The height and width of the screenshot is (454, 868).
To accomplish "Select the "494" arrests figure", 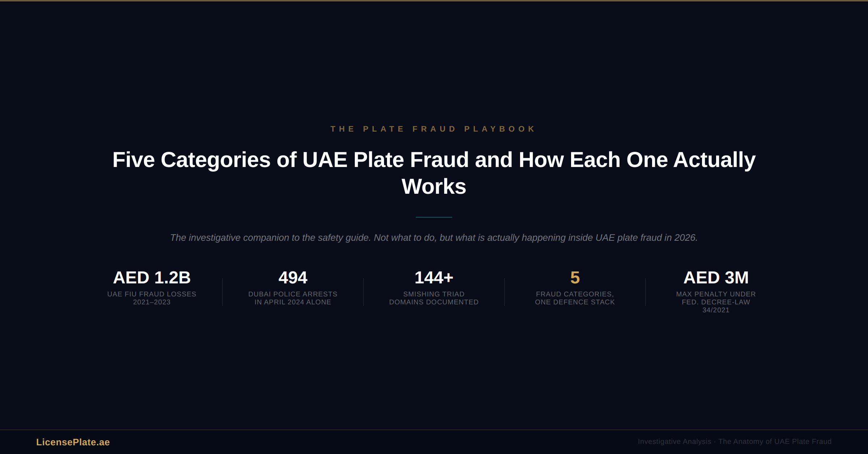I will click(293, 278).
